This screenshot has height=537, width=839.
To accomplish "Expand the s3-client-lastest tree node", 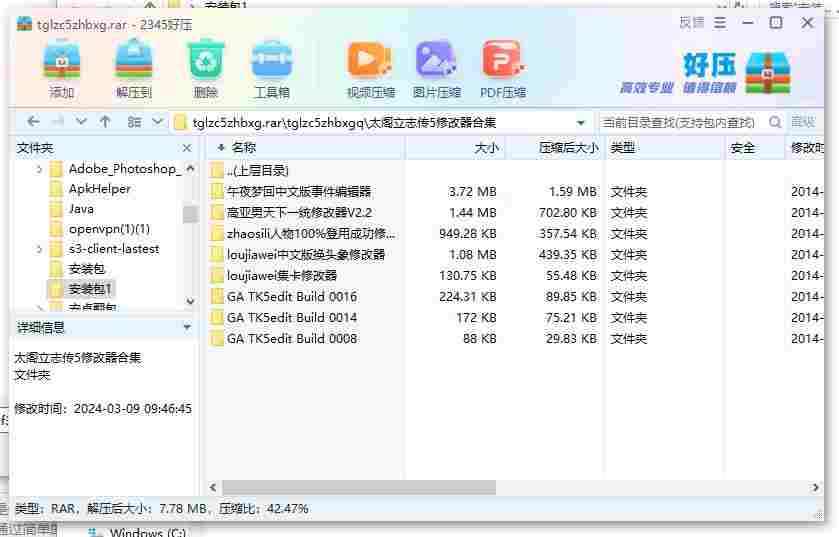I will [39, 249].
